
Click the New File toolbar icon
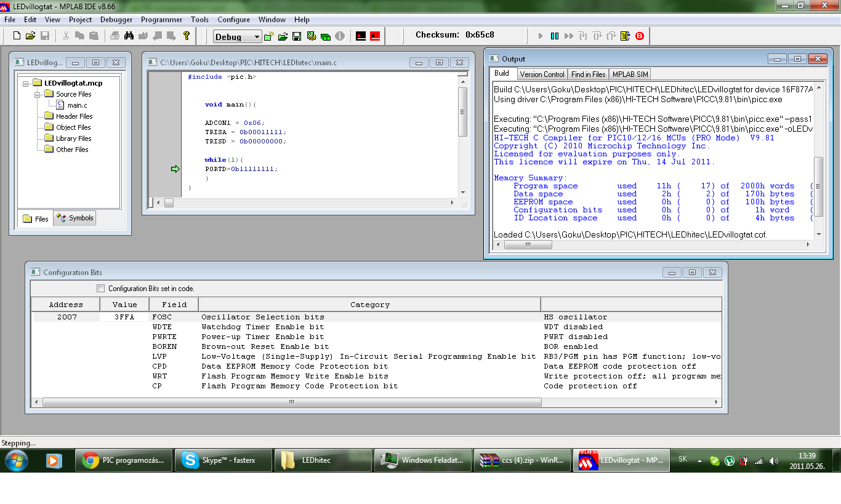pos(15,36)
